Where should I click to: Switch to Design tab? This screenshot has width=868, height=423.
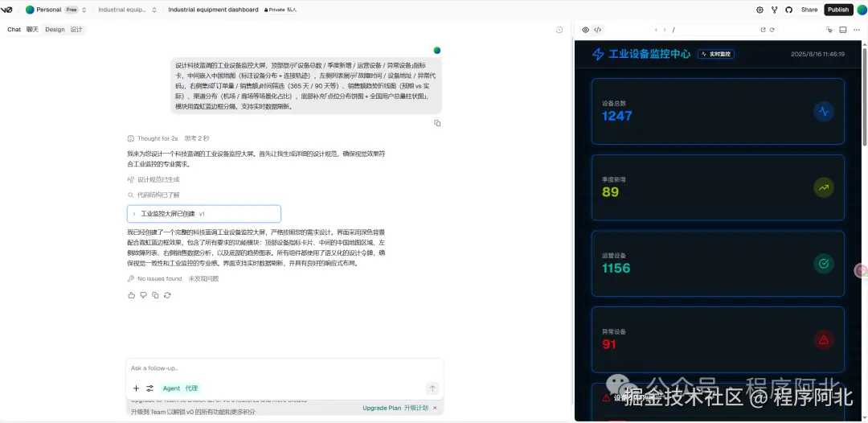coord(63,30)
